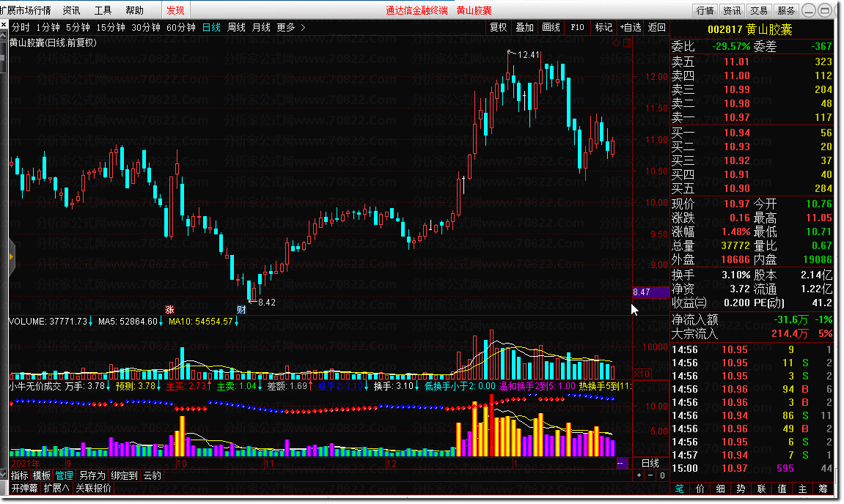
Task: Click the 卖一 price 10.97
Action: click(x=736, y=117)
